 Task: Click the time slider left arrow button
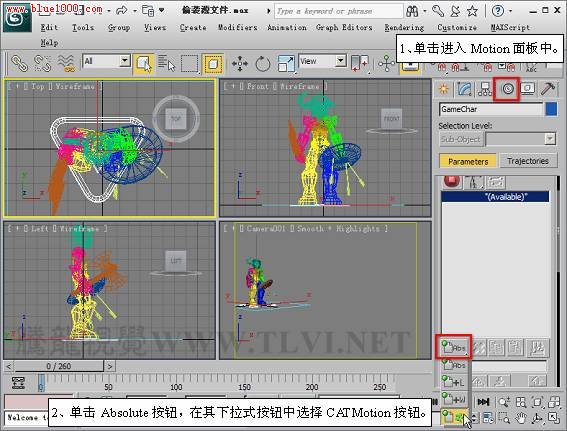[9, 366]
